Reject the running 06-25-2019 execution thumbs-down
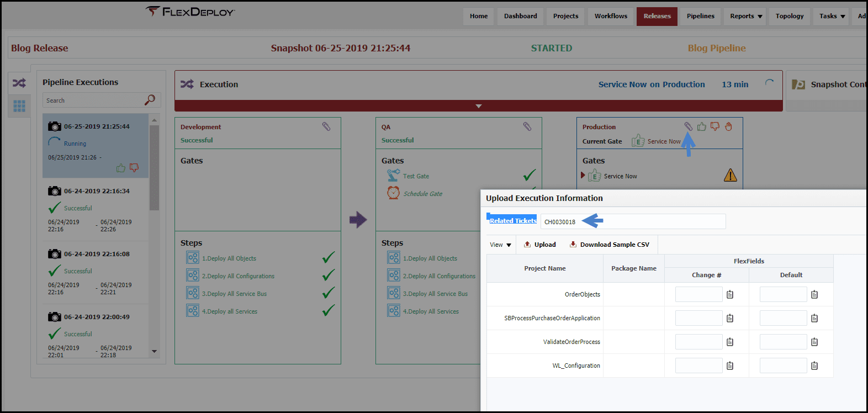Image resolution: width=868 pixels, height=413 pixels. [134, 168]
